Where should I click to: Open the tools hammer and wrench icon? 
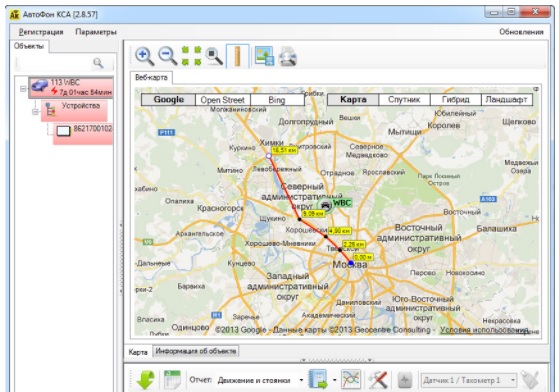click(x=378, y=380)
